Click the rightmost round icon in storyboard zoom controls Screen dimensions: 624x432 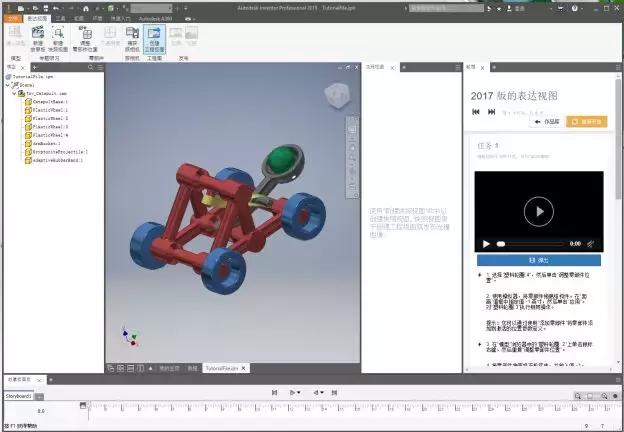pyautogui.click(x=615, y=396)
